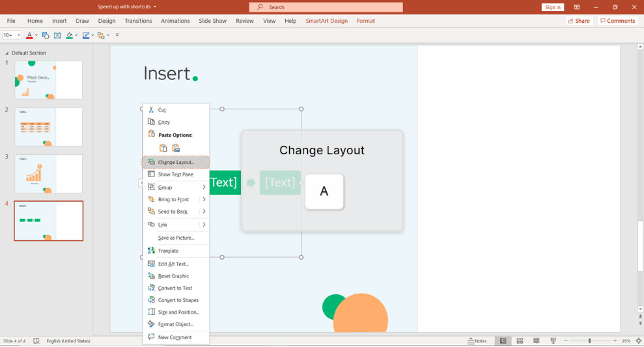The image size is (644, 347).
Task: Select slide 3 chart thumbnail
Action: 48,174
